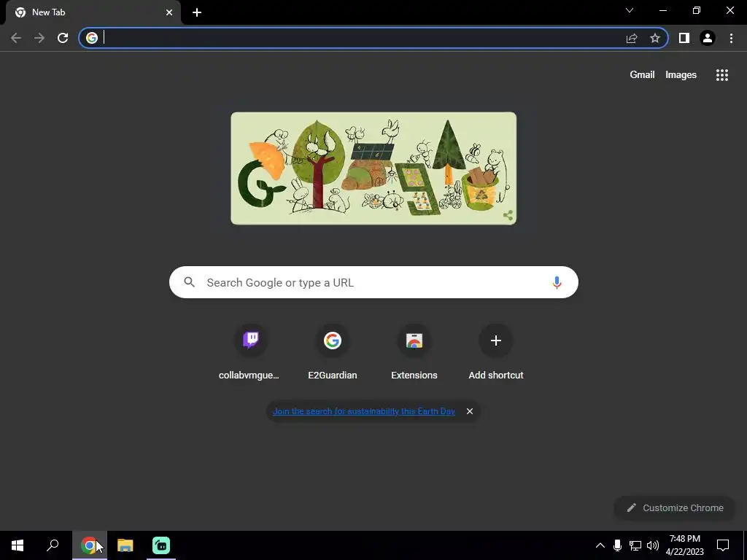The image size is (747, 560).
Task: Open the volume control in the tray
Action: click(653, 545)
